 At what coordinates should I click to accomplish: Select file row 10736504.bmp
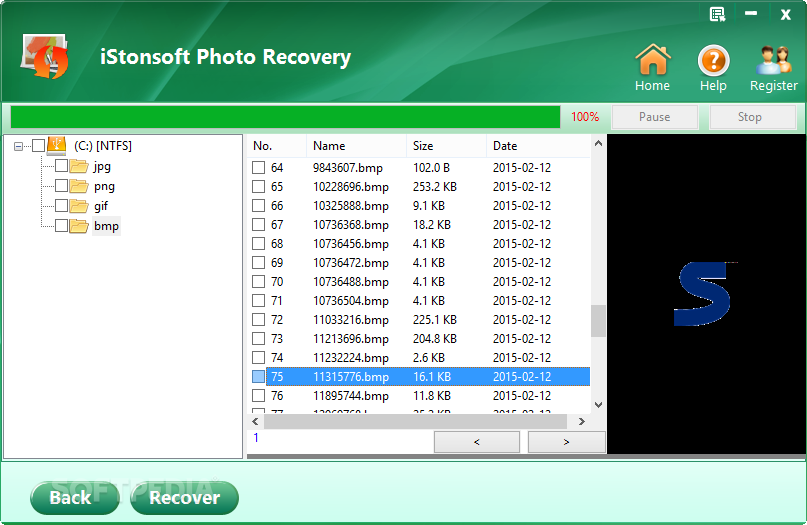tap(420, 301)
